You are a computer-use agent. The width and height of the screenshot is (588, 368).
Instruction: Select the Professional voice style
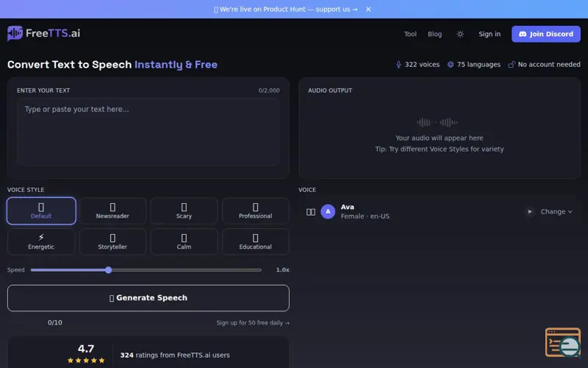coord(255,210)
